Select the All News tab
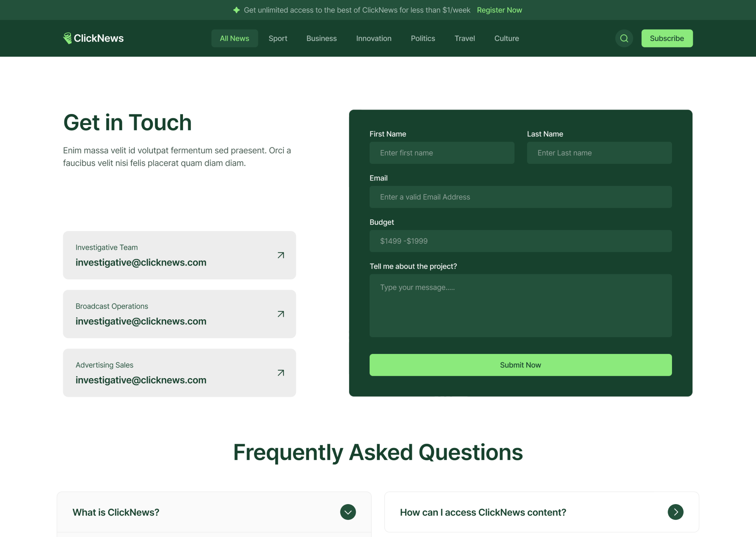Viewport: 756px width, 537px height. point(234,38)
